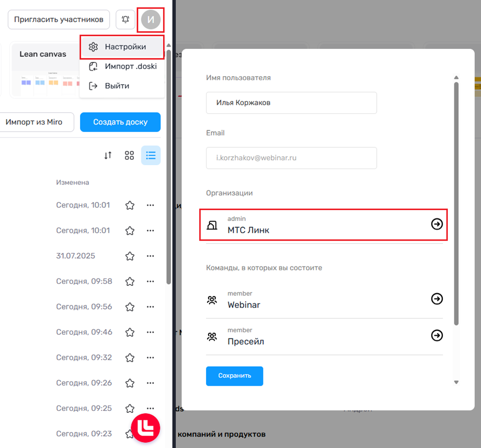Click the red floating logo button
481x448 pixels.
[x=145, y=428]
